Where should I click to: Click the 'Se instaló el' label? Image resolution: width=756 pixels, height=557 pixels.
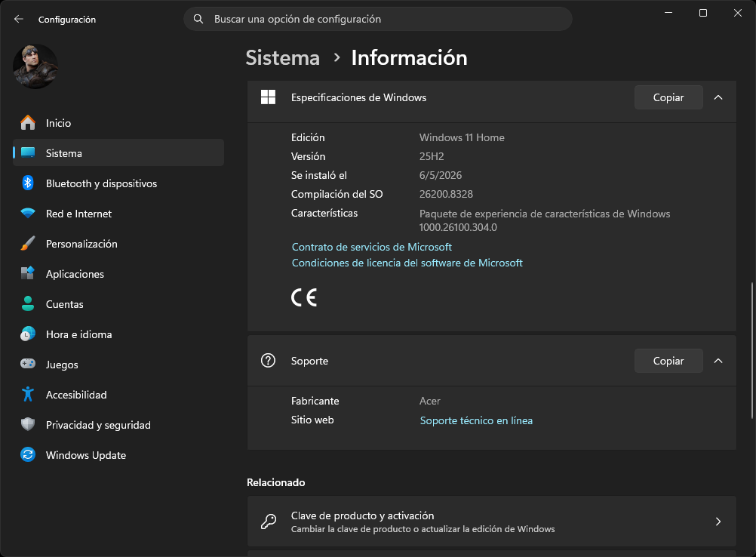click(318, 175)
